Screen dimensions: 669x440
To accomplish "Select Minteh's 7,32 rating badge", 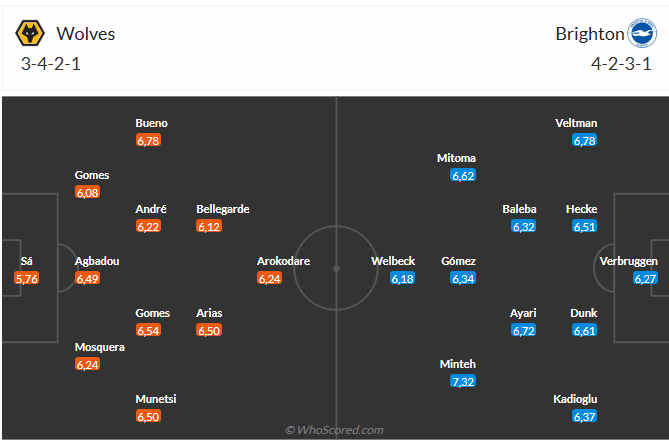I will point(463,382).
